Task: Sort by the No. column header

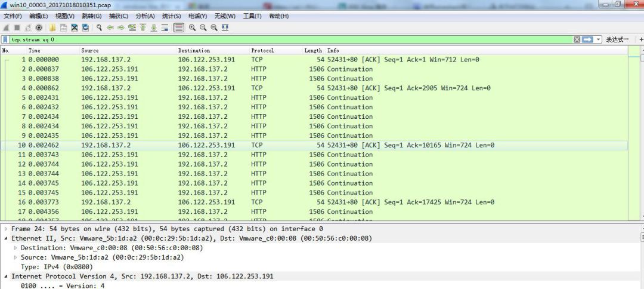Action: [x=13, y=50]
